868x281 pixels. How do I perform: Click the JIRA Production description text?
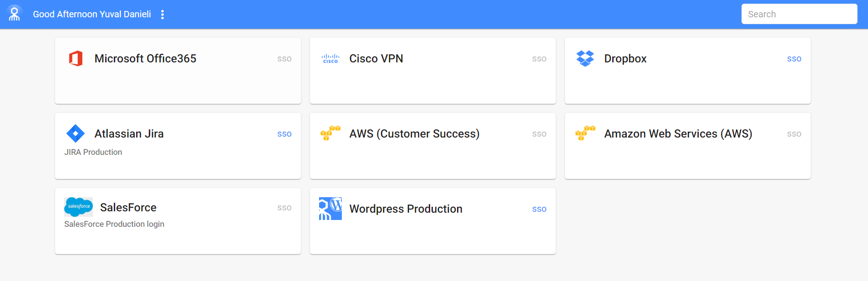(x=93, y=152)
